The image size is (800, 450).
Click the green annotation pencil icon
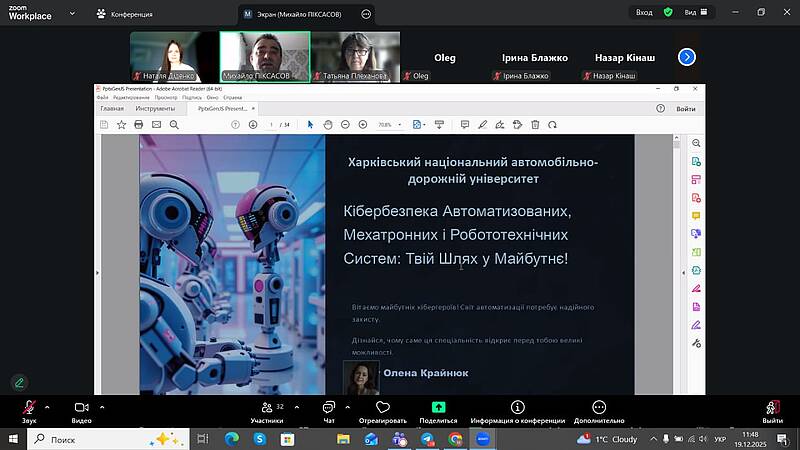tap(19, 382)
